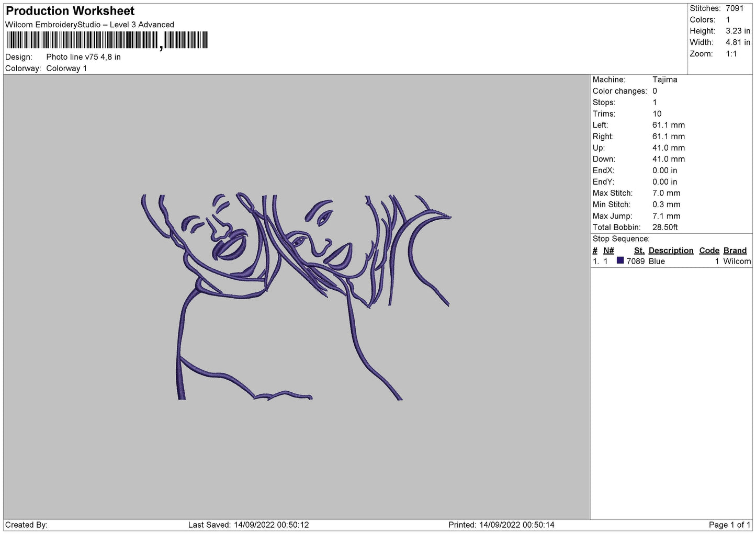Click the 'Code' column header
This screenshot has height=534, width=756.
click(709, 251)
